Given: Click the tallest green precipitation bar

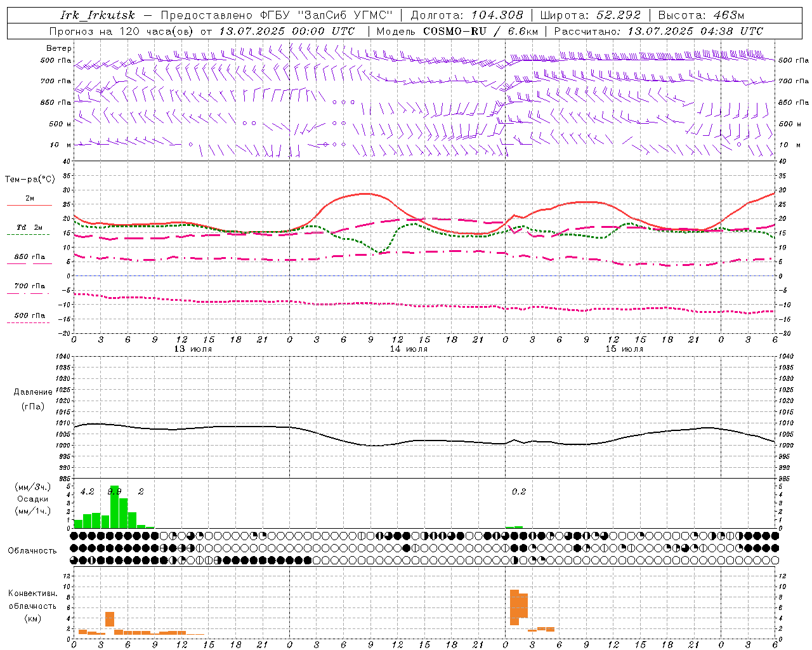Looking at the screenshot, I should tap(114, 507).
